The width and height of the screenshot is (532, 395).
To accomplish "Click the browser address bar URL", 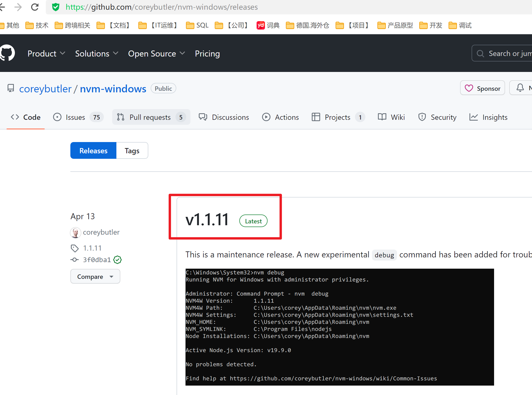I will click(162, 7).
